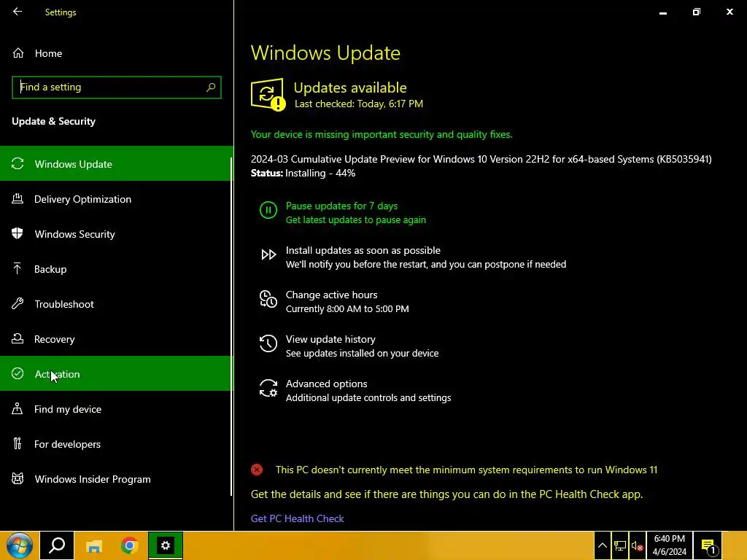Screen dimensions: 747x560
Task: Click Change active hours
Action: click(332, 295)
